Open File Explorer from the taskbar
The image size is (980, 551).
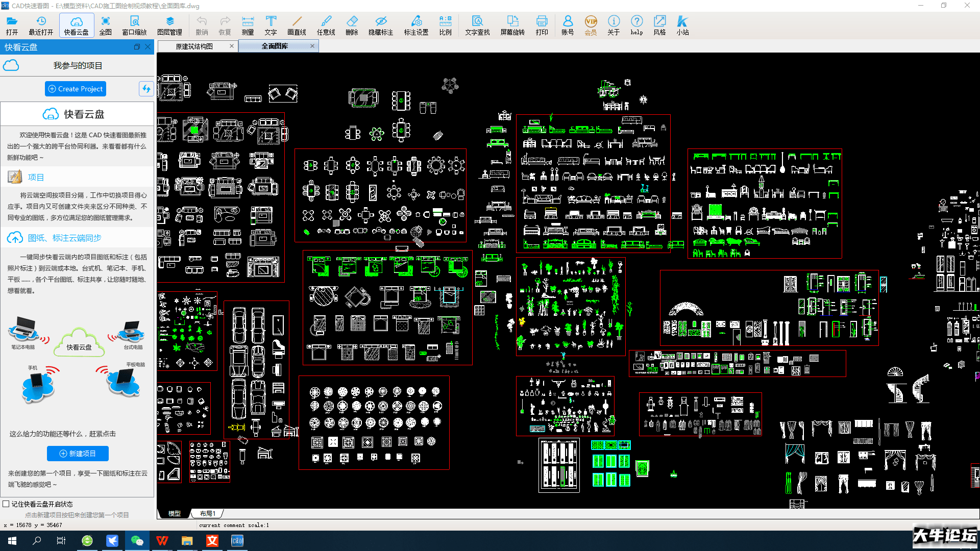pos(187,541)
